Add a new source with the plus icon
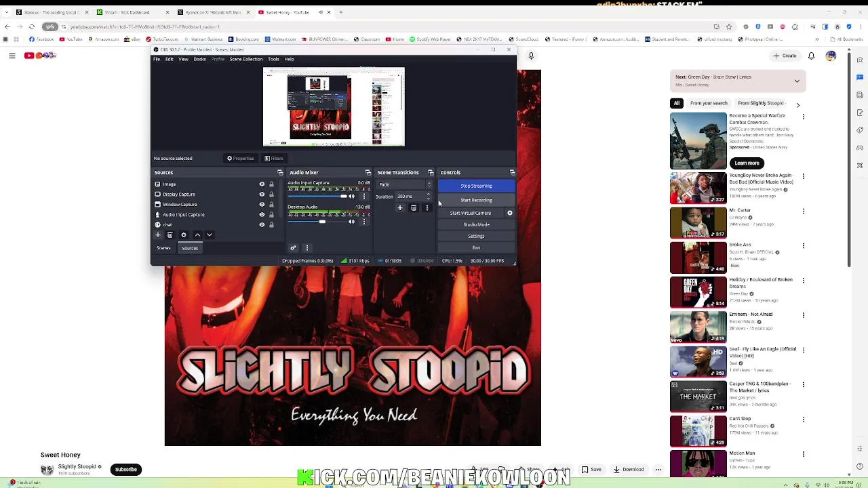Image resolution: width=868 pixels, height=488 pixels. (158, 235)
